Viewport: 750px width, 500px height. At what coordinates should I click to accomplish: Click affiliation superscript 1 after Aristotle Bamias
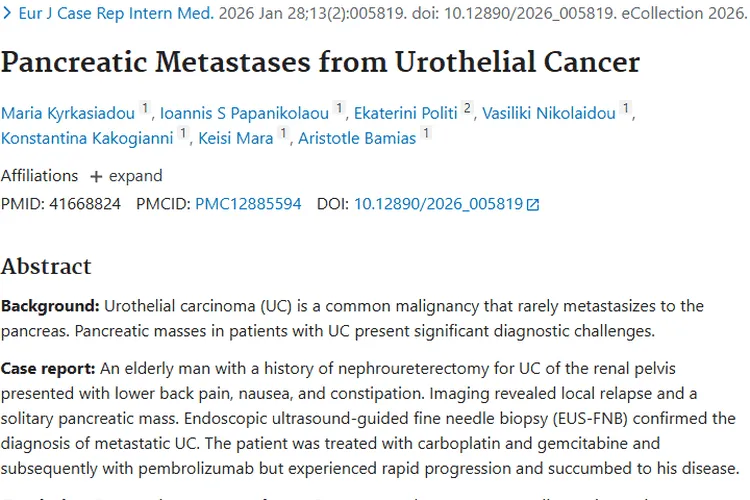click(426, 133)
